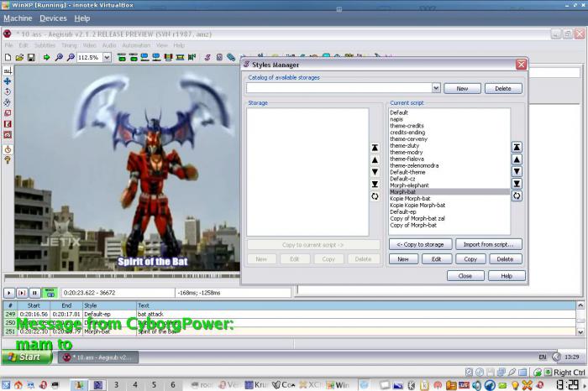This screenshot has height=391, width=588.
Task: Click Edit under Current script
Action: (437, 258)
